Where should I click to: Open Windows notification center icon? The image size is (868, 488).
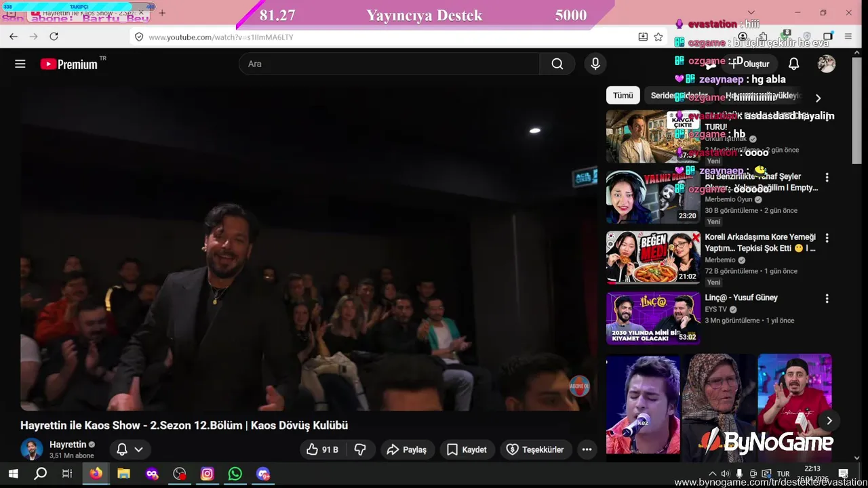[x=844, y=474]
